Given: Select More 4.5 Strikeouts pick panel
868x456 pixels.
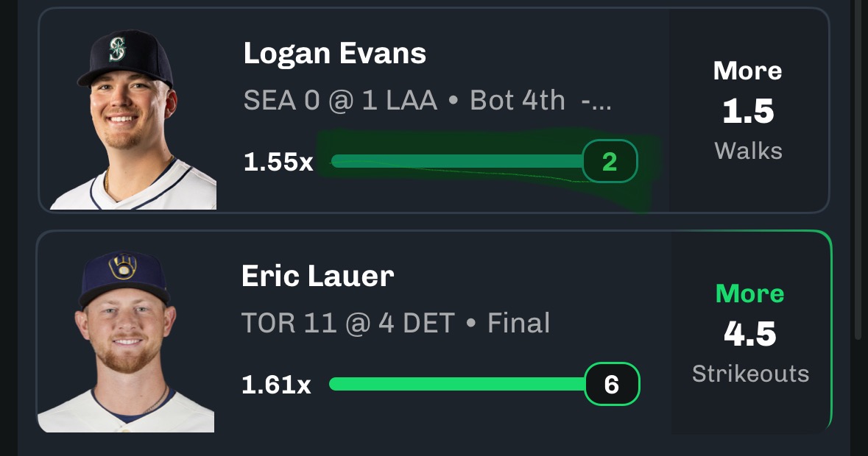Looking at the screenshot, I should (x=751, y=332).
